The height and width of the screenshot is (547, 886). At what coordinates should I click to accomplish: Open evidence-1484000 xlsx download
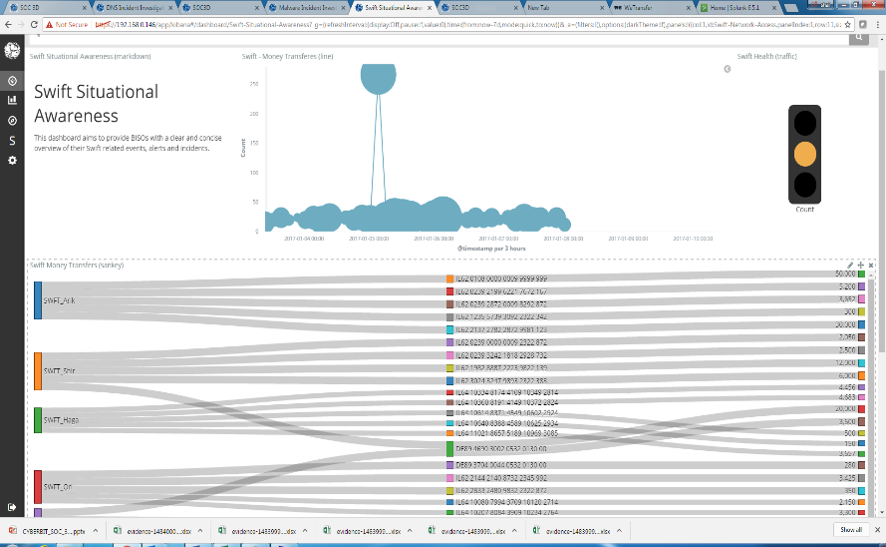(x=153, y=531)
